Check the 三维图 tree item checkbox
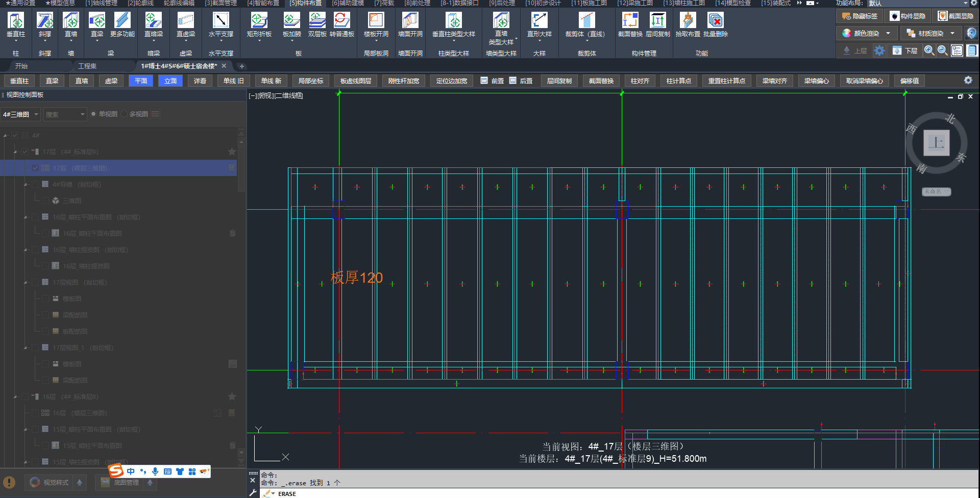The image size is (980, 498). [x=45, y=201]
